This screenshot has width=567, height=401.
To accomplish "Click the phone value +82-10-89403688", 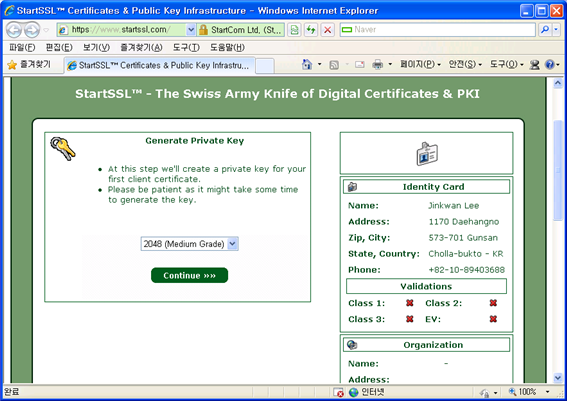I will [x=466, y=270].
